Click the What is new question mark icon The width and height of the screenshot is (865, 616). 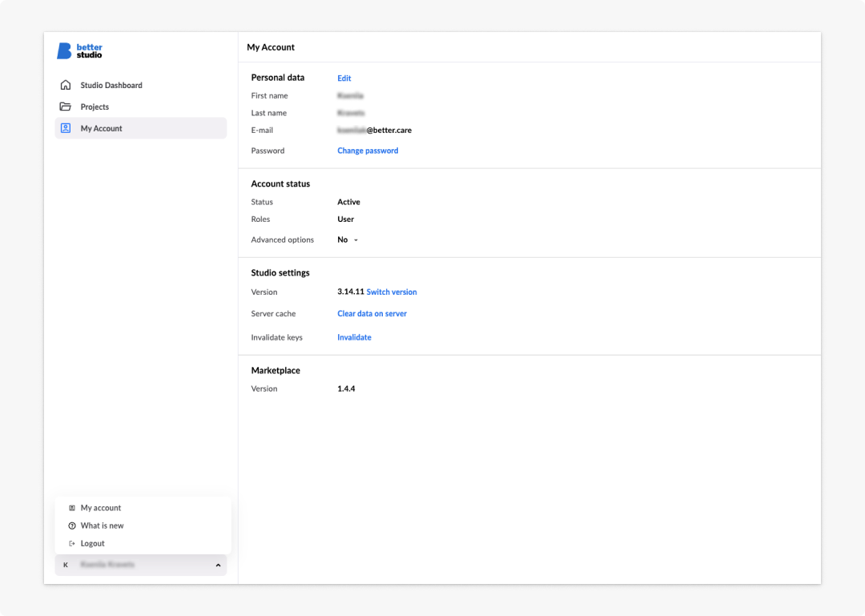pyautogui.click(x=72, y=525)
